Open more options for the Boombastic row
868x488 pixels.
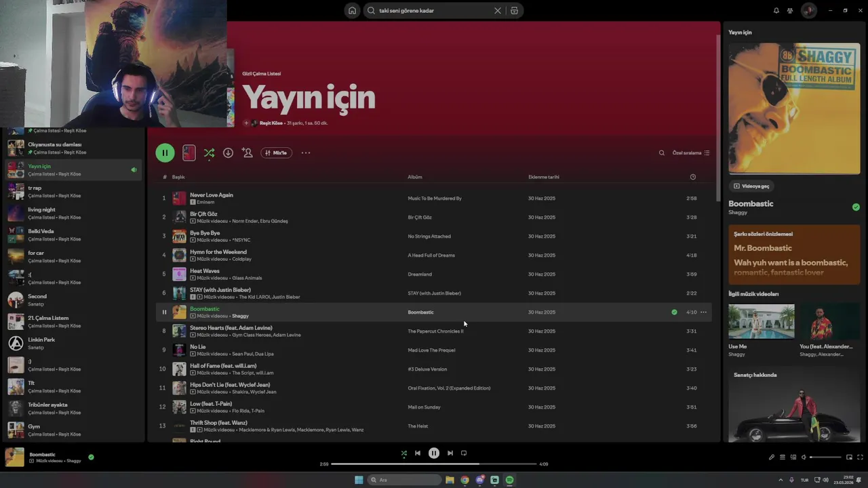(x=704, y=312)
